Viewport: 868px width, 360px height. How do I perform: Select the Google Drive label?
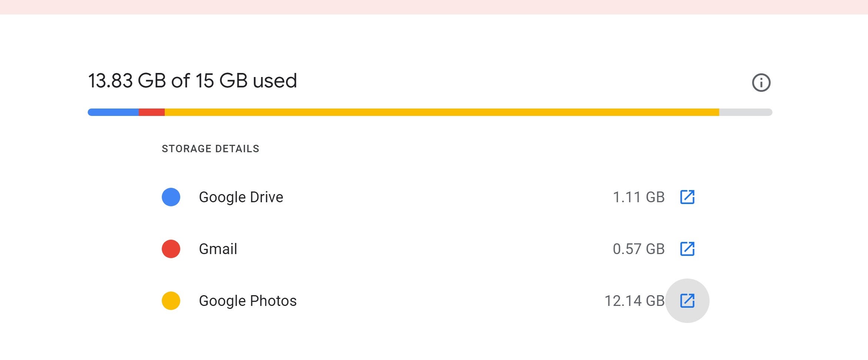point(241,197)
